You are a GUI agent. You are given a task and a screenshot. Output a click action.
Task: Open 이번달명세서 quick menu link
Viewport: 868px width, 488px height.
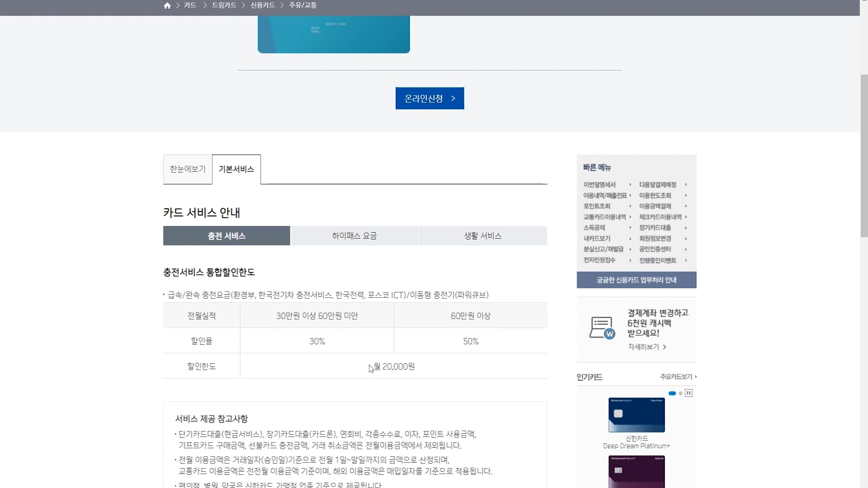tap(599, 184)
